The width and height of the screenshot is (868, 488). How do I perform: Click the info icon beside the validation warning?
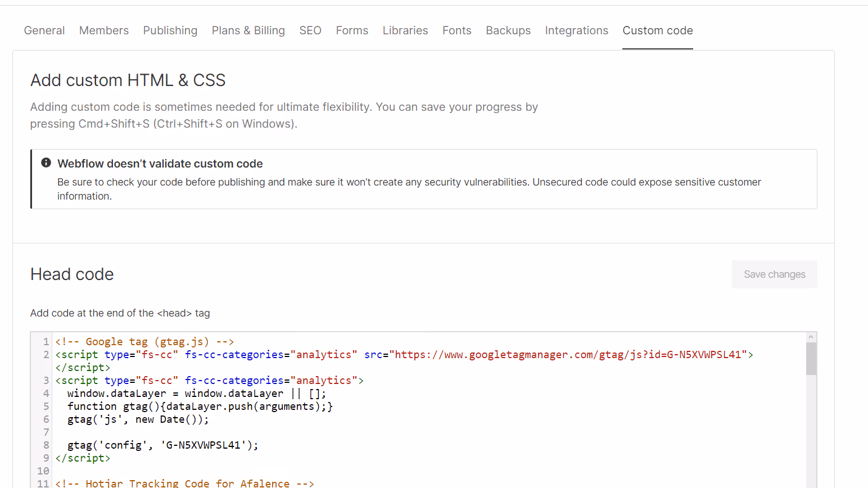(46, 162)
